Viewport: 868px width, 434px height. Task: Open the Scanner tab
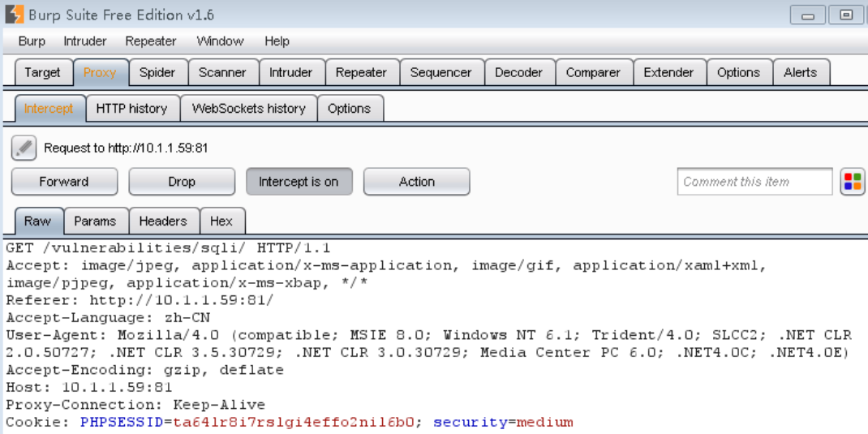click(222, 72)
